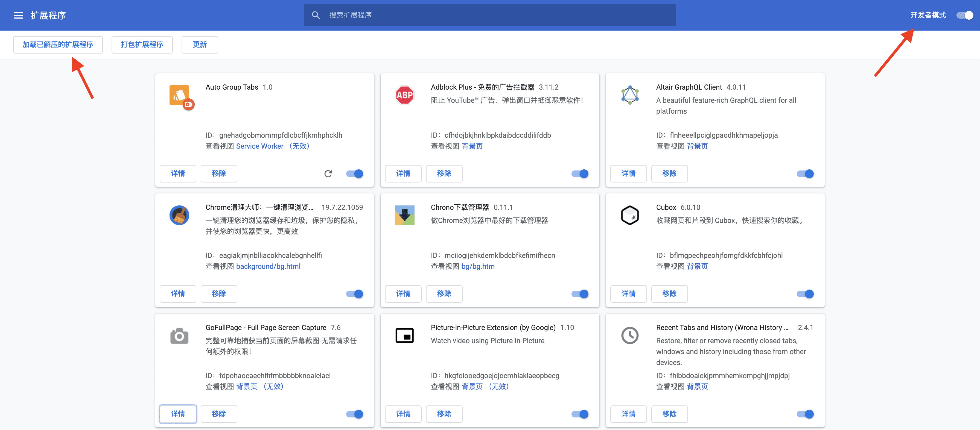Click the 扩展程序 page title
Screen dimensions: 980x430
pyautogui.click(x=48, y=15)
